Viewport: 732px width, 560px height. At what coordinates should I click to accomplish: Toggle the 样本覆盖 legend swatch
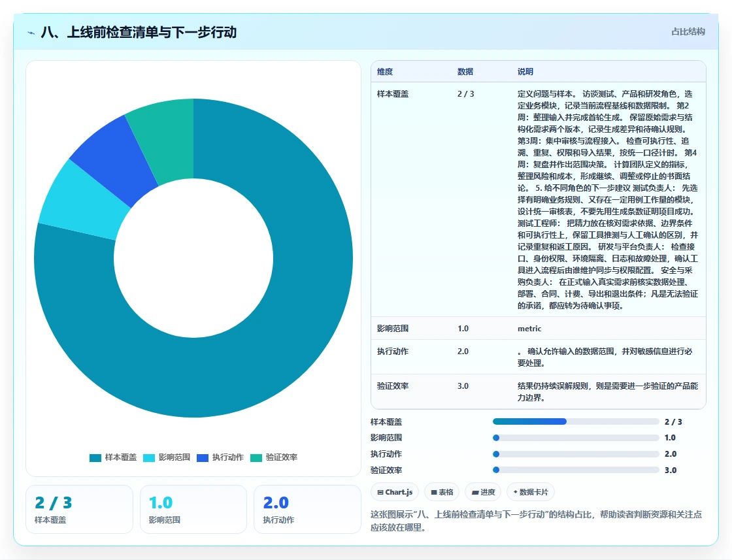point(95,458)
